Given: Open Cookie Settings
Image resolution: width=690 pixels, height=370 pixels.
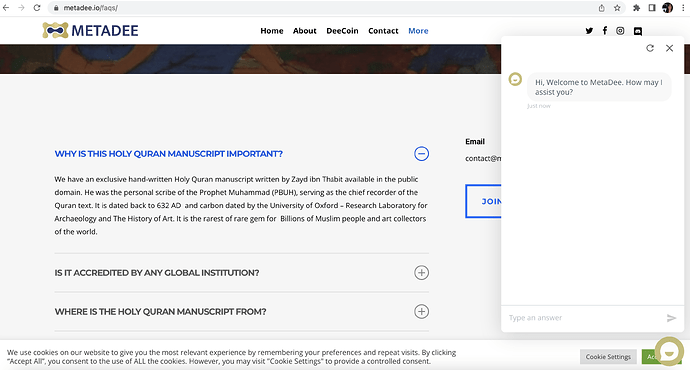Looking at the screenshot, I should pyautogui.click(x=608, y=357).
